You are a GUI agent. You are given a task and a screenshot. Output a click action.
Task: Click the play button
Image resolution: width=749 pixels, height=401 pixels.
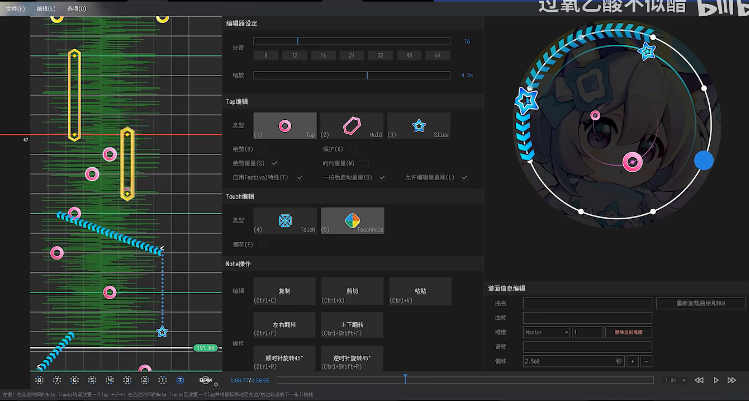716,380
